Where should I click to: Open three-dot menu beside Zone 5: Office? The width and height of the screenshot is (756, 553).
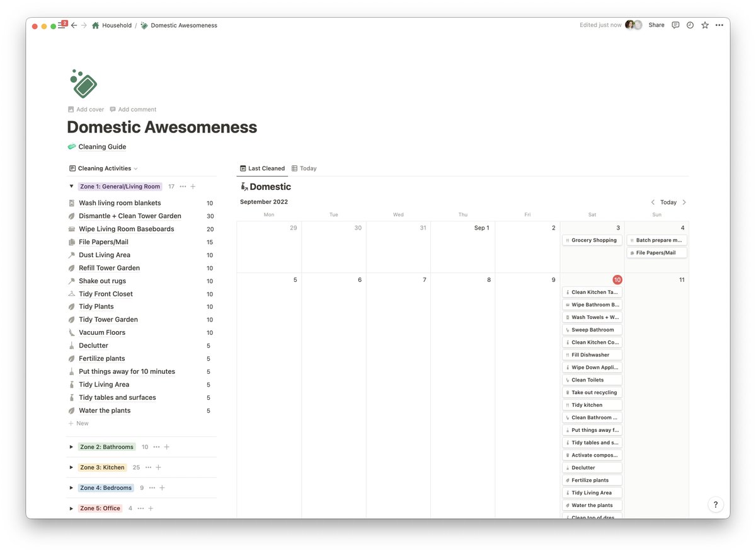[x=140, y=508]
